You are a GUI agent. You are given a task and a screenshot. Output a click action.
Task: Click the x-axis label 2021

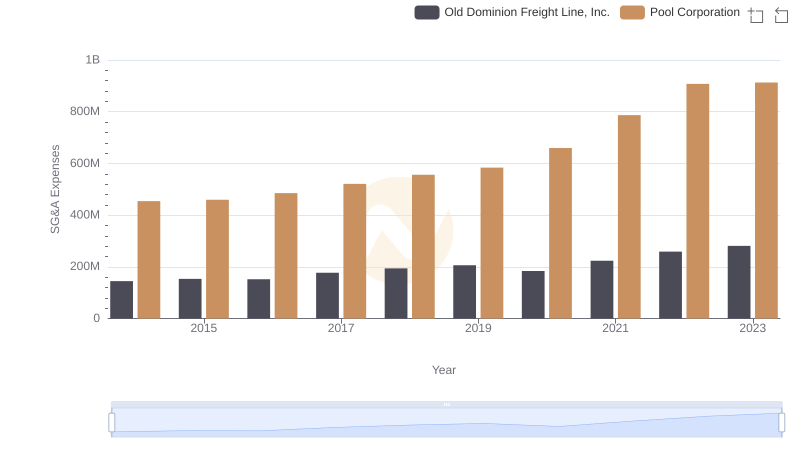click(x=615, y=328)
